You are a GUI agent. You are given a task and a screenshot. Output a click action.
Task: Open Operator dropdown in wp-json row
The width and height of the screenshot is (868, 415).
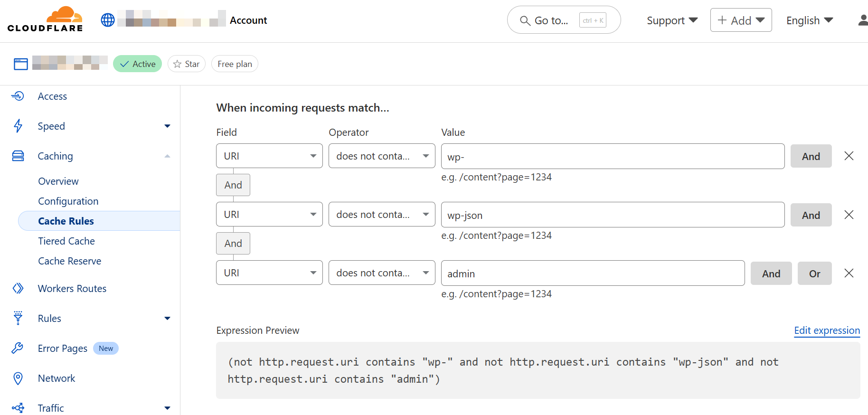coord(382,214)
